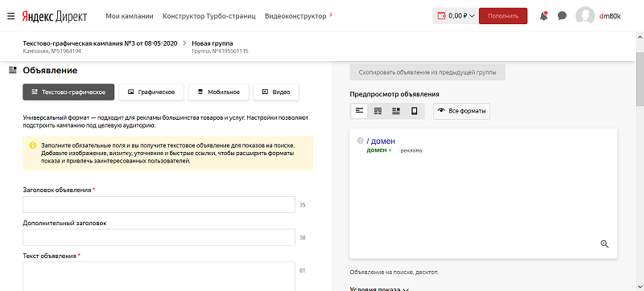This screenshot has height=291, width=644.
Task: Open the notifications bell
Action: tap(544, 16)
